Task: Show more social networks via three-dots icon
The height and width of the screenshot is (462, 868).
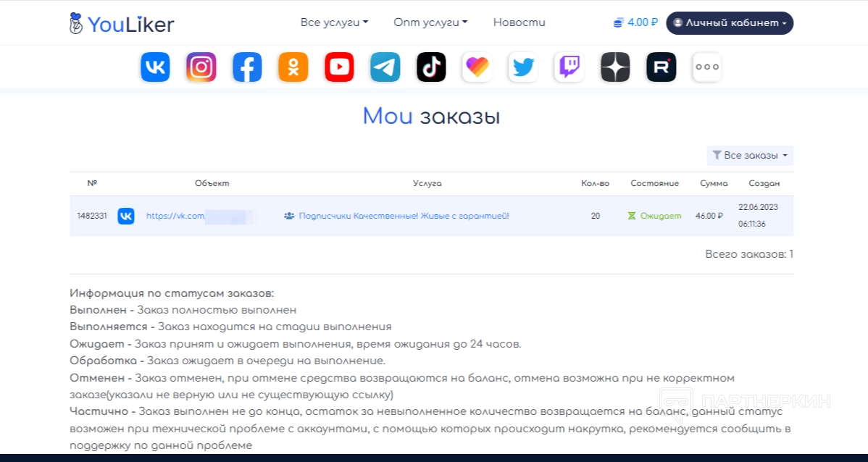Action: 707,67
